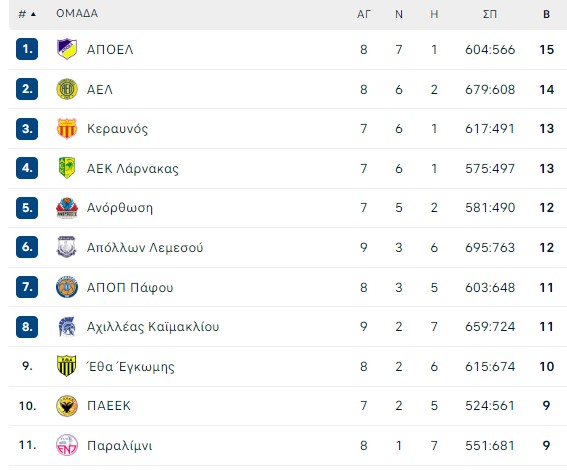Screen dimensions: 567x470
Task: Open the ΠΑΕΕΚ eagle emblem
Action: [67, 406]
